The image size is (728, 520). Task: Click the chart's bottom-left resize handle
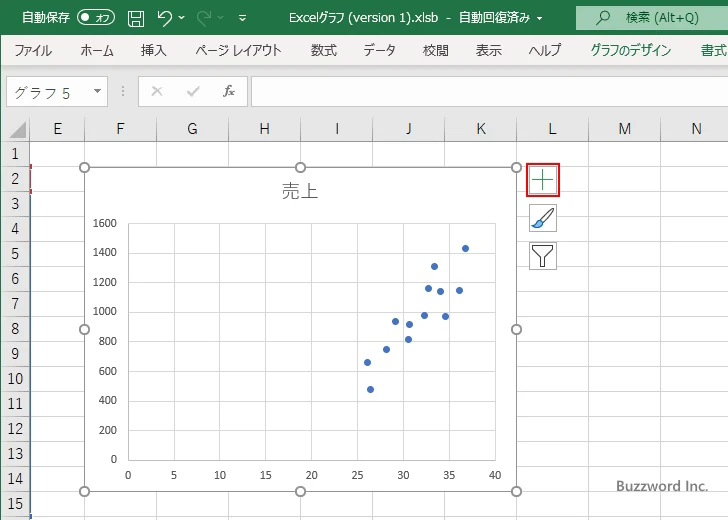click(x=84, y=491)
